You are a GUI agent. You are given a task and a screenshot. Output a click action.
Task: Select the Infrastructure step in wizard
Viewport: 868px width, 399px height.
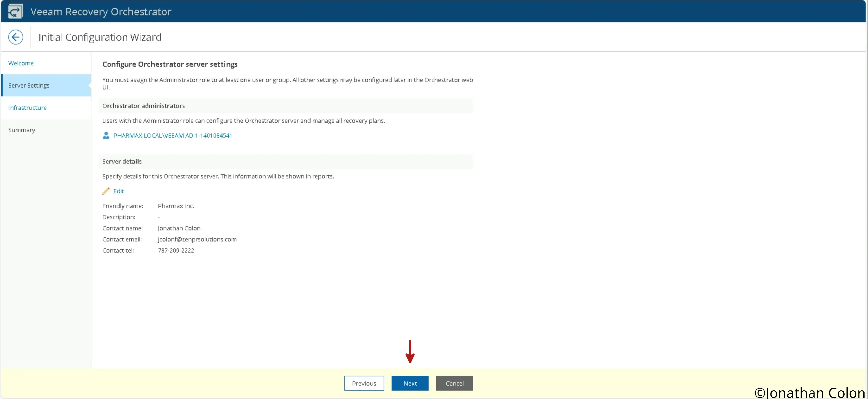point(27,107)
